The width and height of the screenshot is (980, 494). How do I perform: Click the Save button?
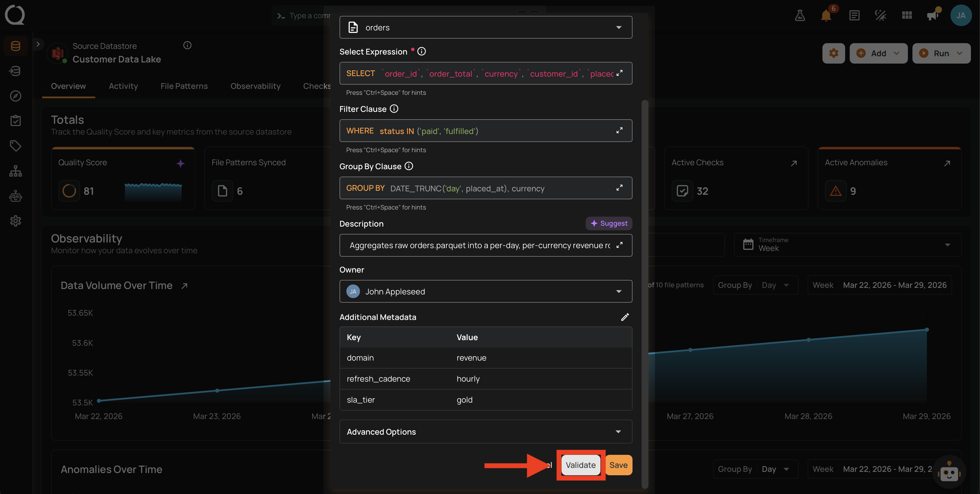[x=619, y=465]
